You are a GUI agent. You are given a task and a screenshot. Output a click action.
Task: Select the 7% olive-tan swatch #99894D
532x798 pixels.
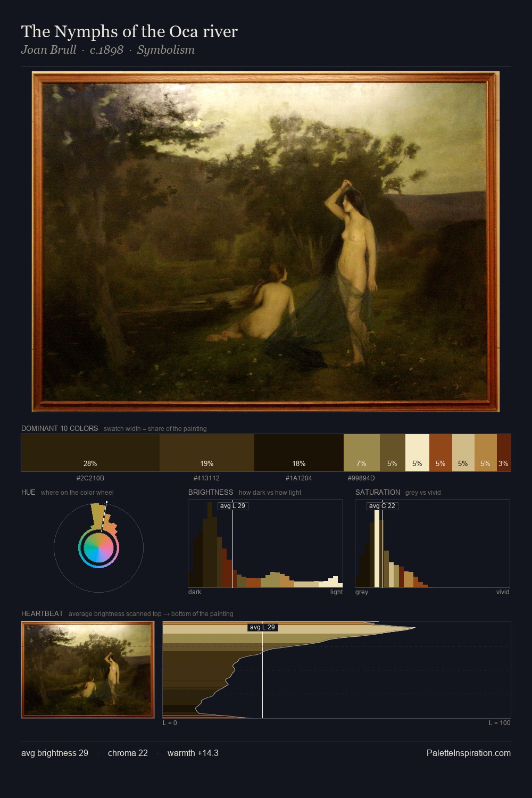point(362,453)
